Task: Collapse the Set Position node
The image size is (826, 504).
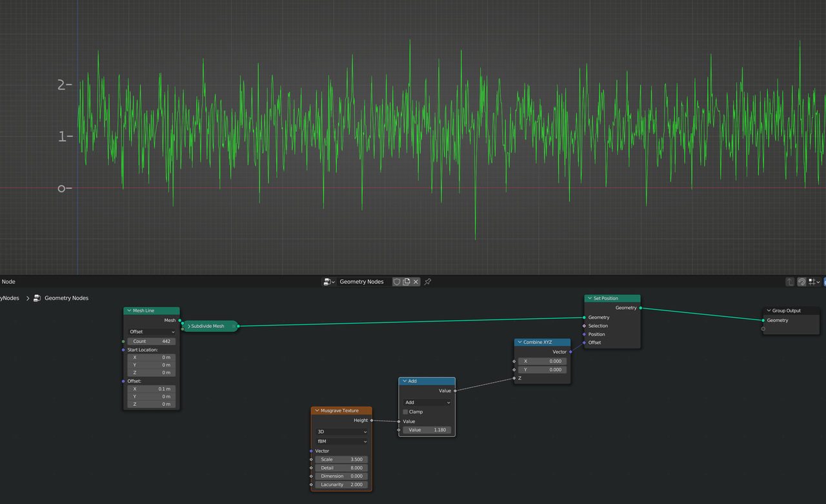Action: (590, 298)
